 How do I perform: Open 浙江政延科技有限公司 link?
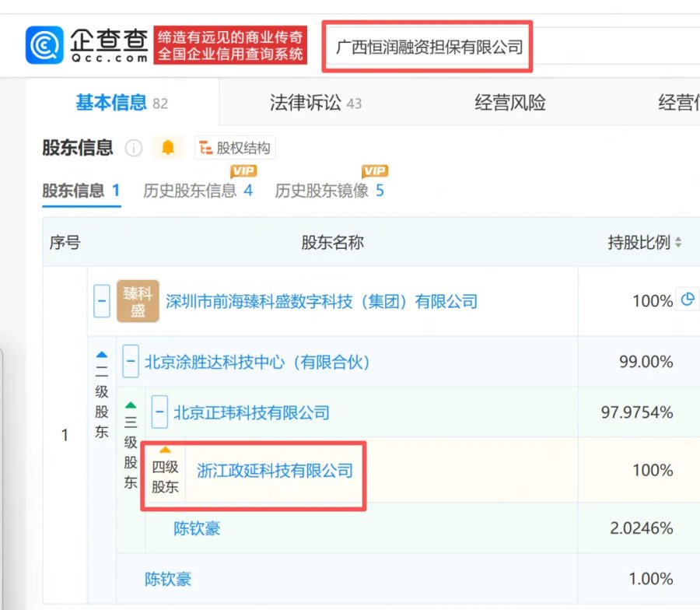pyautogui.click(x=275, y=471)
